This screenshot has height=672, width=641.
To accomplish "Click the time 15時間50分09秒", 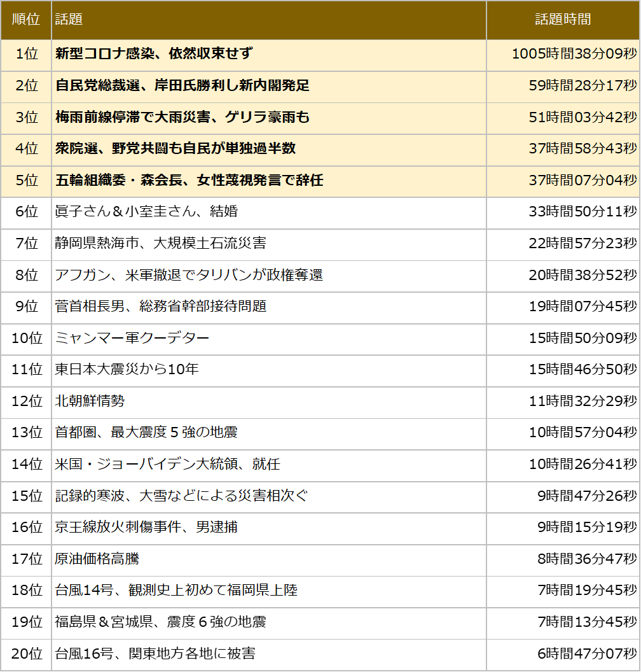I will 582,338.
